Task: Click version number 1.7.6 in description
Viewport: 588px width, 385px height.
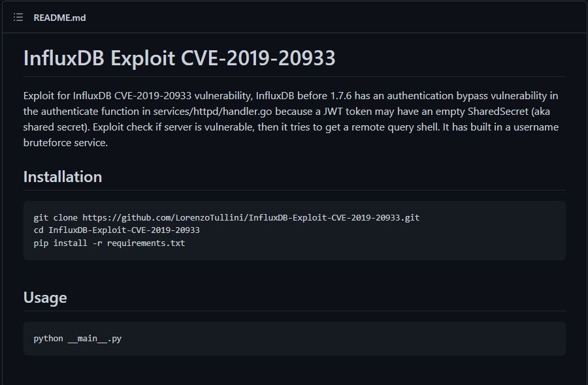Action: pos(341,96)
